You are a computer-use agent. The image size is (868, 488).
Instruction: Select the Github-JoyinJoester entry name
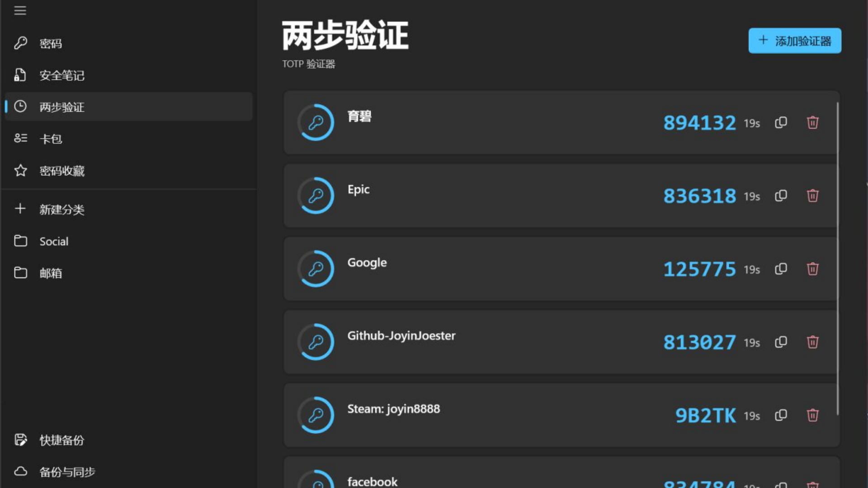pos(401,336)
